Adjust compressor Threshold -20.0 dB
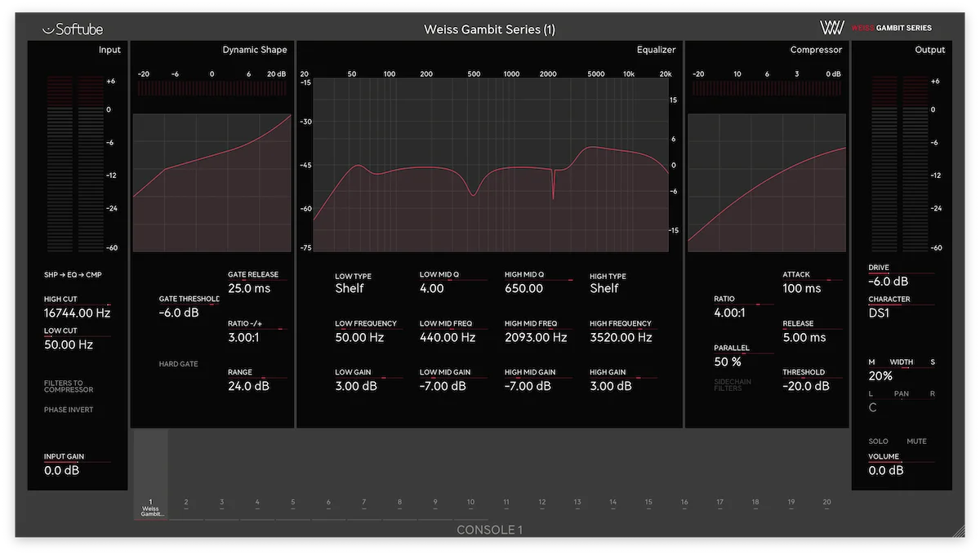The image size is (980, 555). click(x=812, y=380)
